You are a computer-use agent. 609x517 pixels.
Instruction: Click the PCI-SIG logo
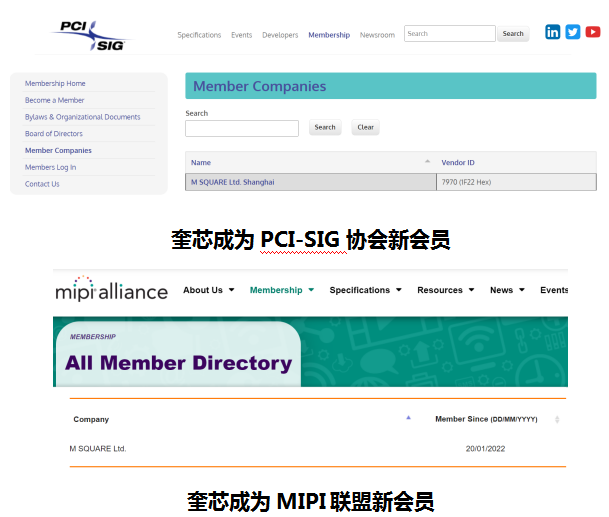click(x=92, y=36)
